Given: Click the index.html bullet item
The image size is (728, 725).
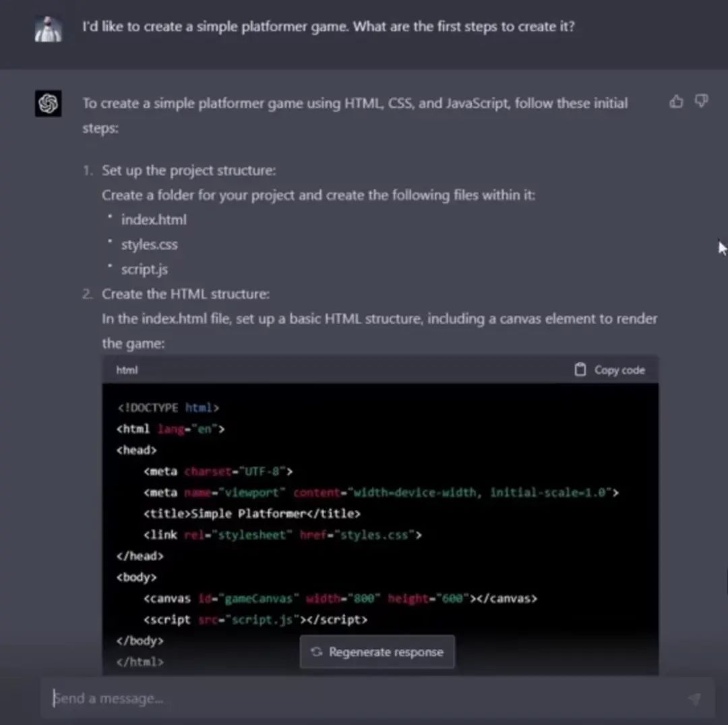Looking at the screenshot, I should click(x=154, y=220).
